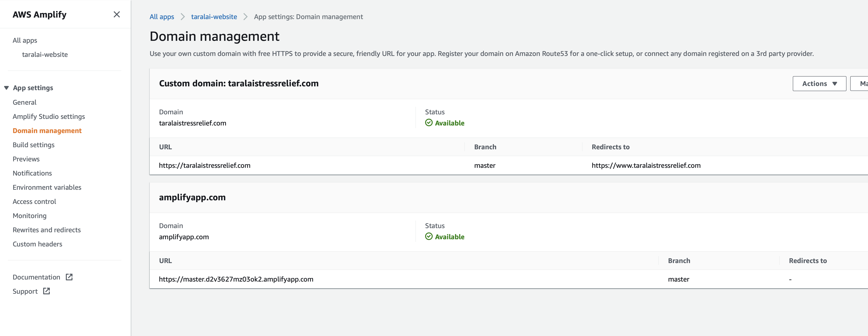Click the Available status checkmark for taralaistressrelief.com
The image size is (868, 336).
click(429, 123)
